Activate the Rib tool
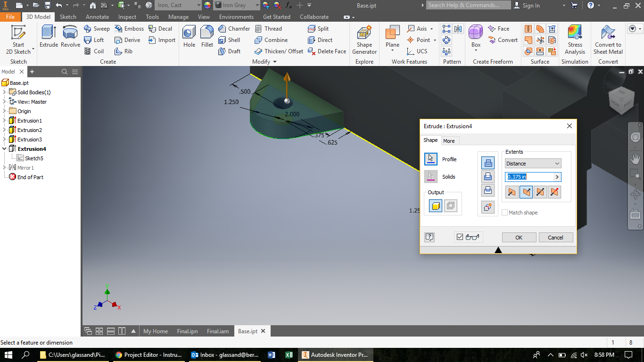This screenshot has width=644, height=362. [x=124, y=51]
